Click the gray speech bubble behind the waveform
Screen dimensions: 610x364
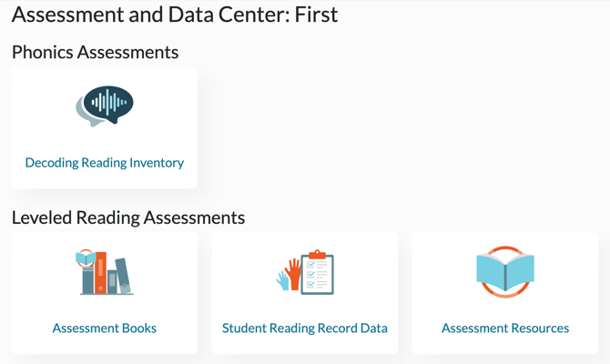click(x=86, y=114)
